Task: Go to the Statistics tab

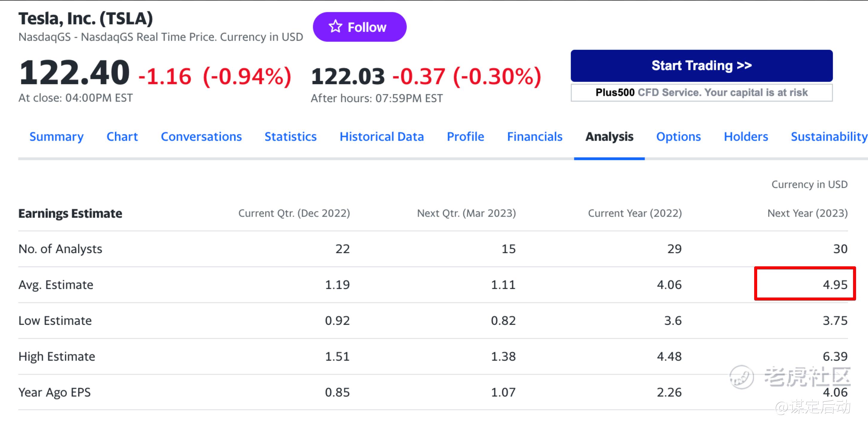Action: point(290,137)
